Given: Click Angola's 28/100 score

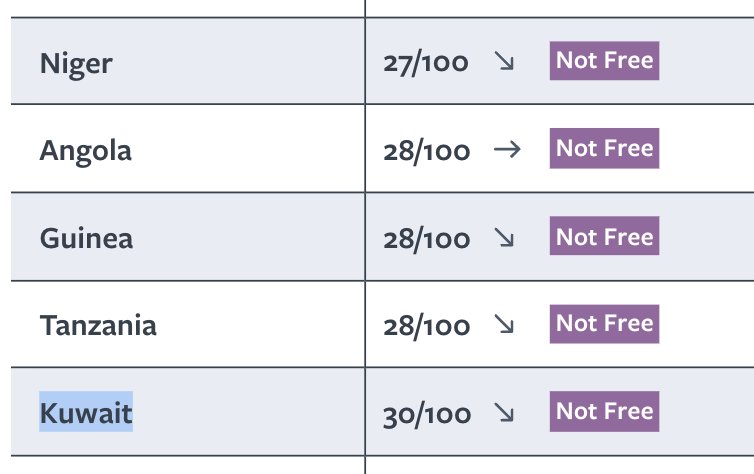Looking at the screenshot, I should (x=427, y=151).
